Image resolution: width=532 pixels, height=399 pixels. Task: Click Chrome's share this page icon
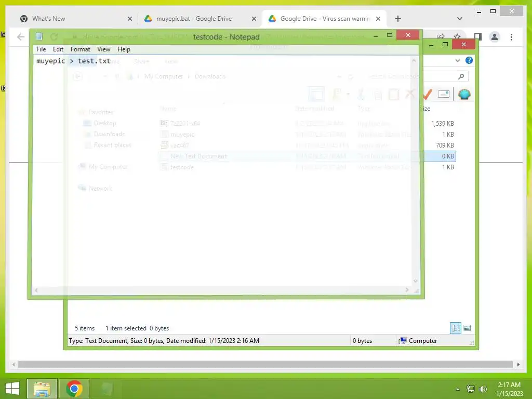click(x=441, y=37)
